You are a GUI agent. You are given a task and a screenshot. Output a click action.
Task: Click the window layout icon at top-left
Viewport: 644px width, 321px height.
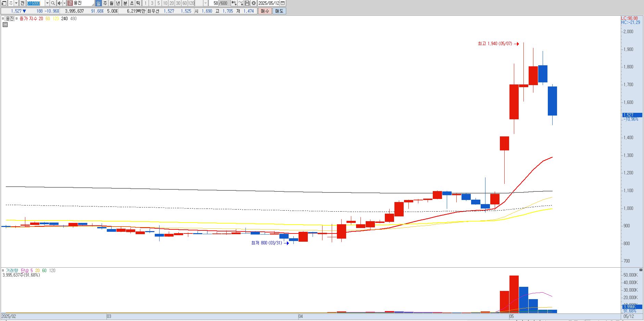(x=4, y=3)
